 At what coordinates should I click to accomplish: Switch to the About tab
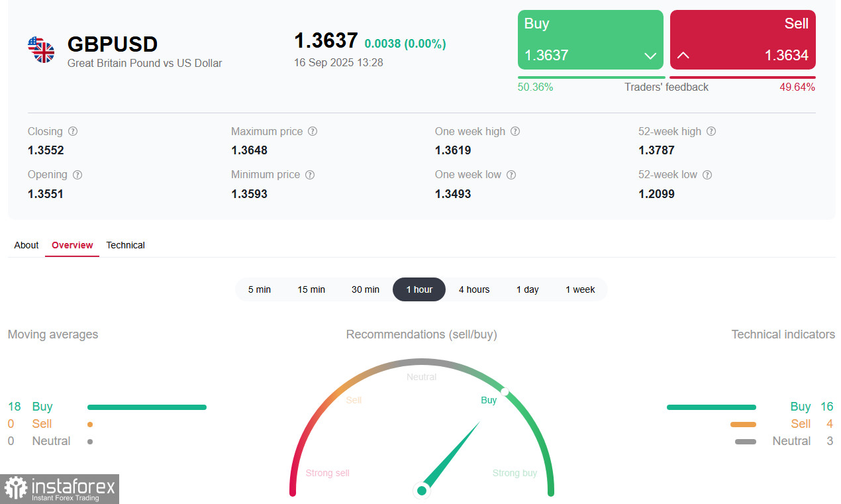point(26,245)
